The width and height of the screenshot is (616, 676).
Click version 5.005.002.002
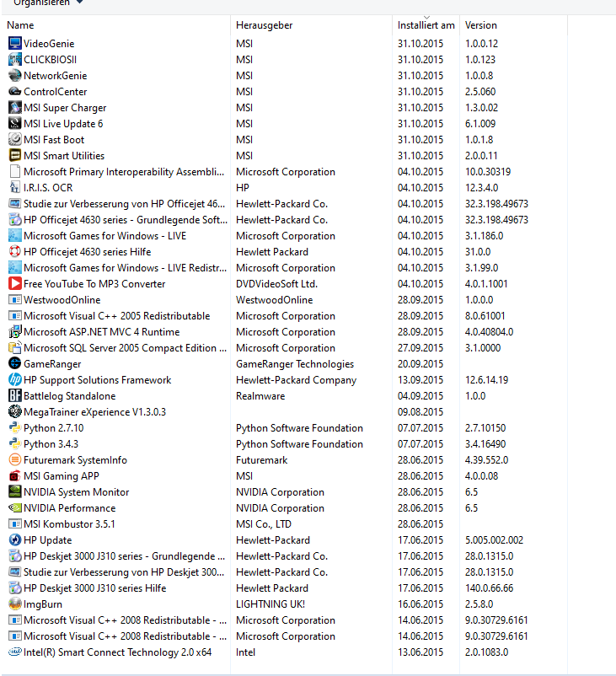click(494, 539)
